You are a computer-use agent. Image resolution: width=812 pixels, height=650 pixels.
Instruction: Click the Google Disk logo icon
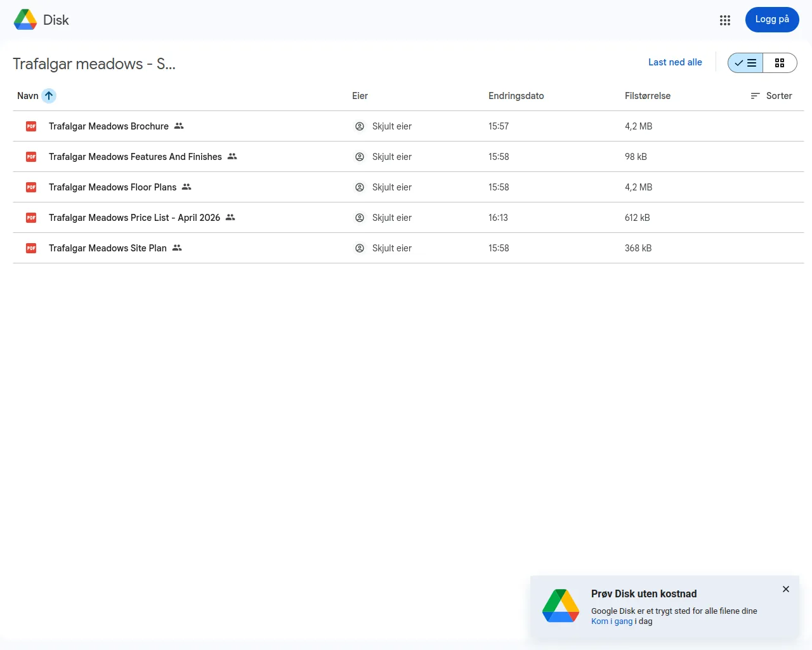(x=25, y=19)
